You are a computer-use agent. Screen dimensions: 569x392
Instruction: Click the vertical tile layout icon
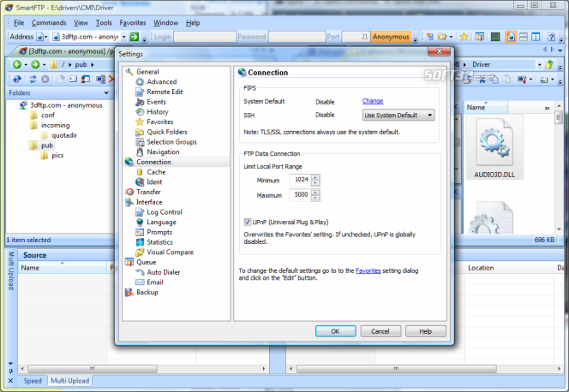pos(536,37)
